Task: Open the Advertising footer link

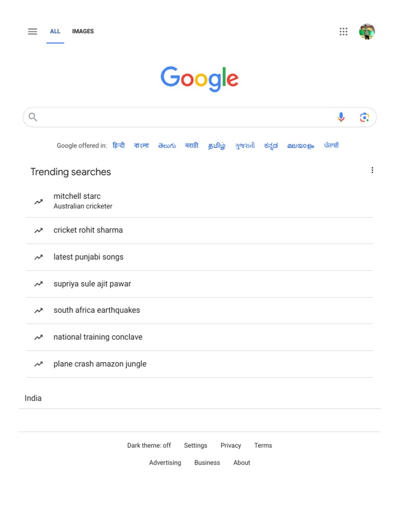Action: (x=165, y=463)
